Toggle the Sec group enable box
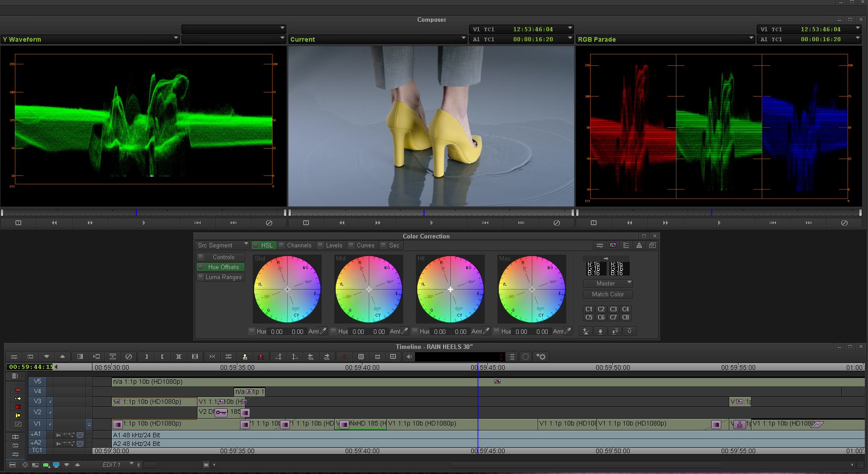The width and height of the screenshot is (868, 474). (383, 245)
